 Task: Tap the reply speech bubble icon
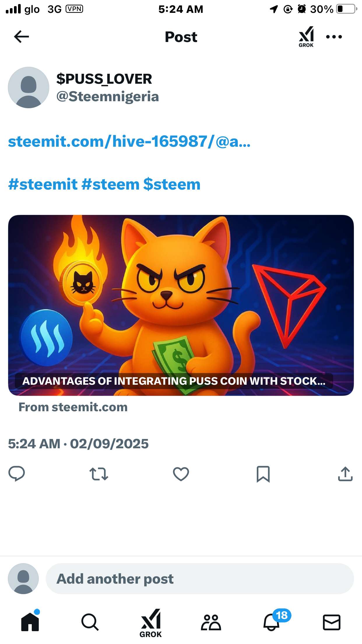point(17,474)
